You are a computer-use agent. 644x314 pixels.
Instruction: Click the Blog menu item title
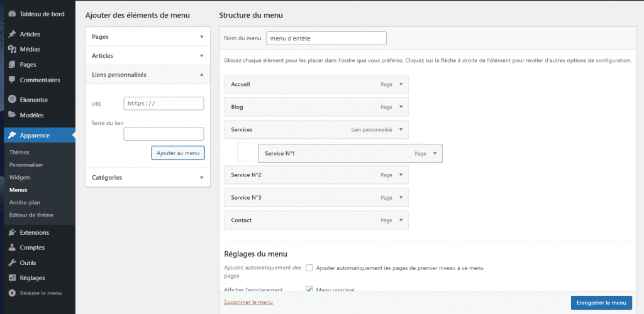pos(237,107)
